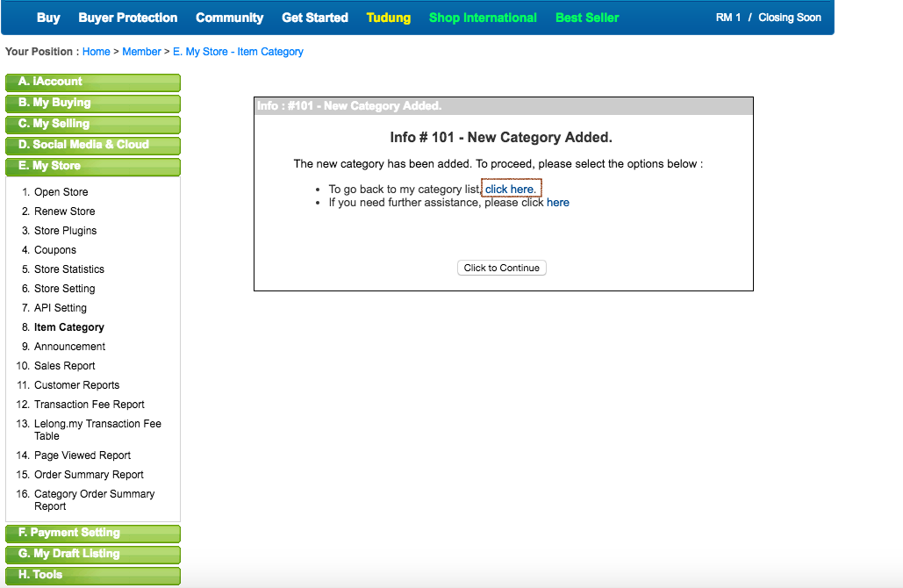Open the Closing Soon link
Viewport: 903px width, 588px height.
(x=790, y=18)
